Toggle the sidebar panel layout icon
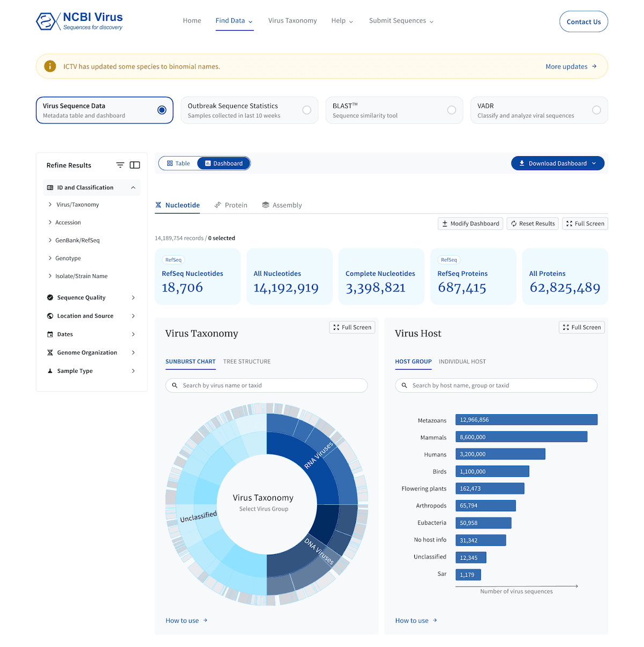The height and width of the screenshot is (647, 644). click(135, 165)
